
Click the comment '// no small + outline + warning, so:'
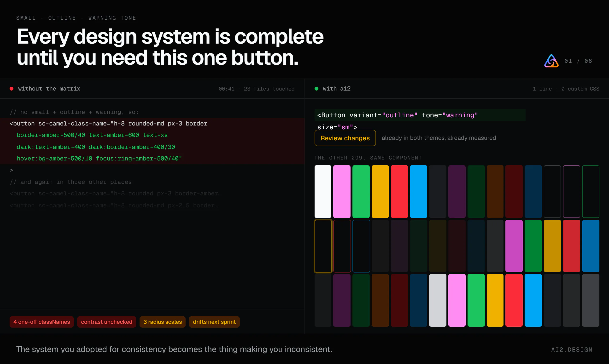click(x=74, y=112)
